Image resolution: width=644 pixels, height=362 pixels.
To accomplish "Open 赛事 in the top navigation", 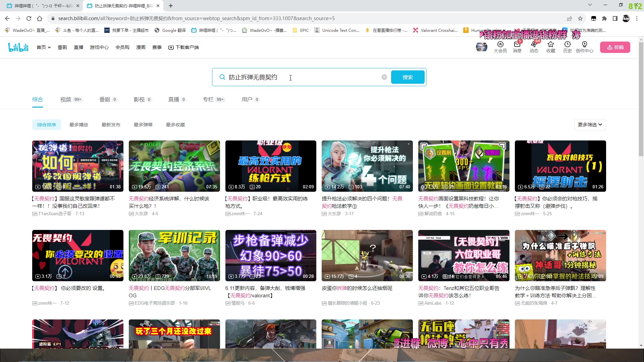I will (157, 47).
